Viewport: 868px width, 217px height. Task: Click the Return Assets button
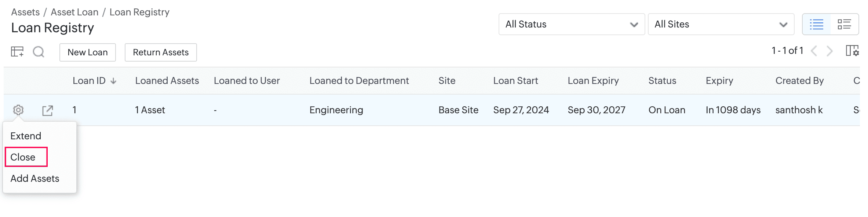[x=161, y=52]
